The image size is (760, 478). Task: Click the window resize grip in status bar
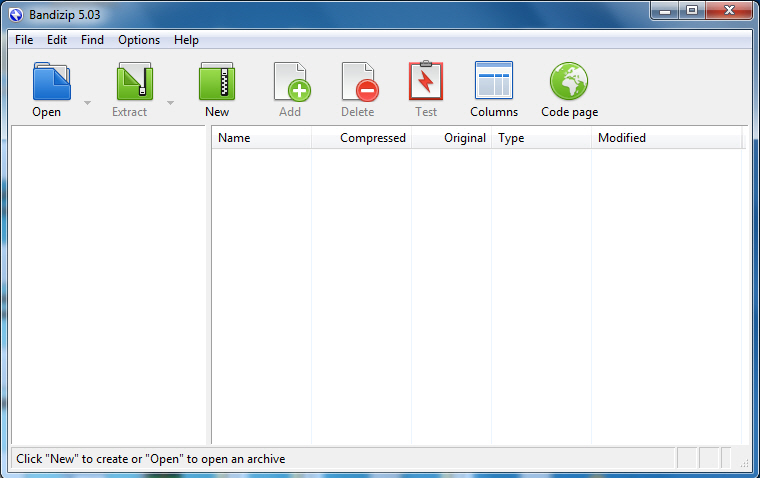click(x=744, y=463)
